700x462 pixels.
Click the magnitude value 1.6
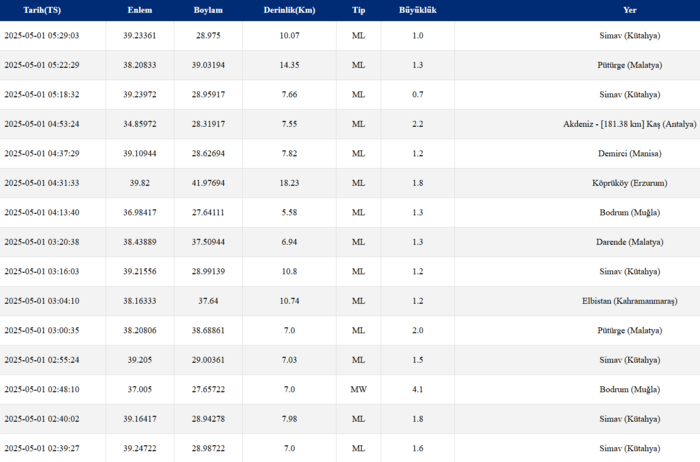[x=418, y=448]
